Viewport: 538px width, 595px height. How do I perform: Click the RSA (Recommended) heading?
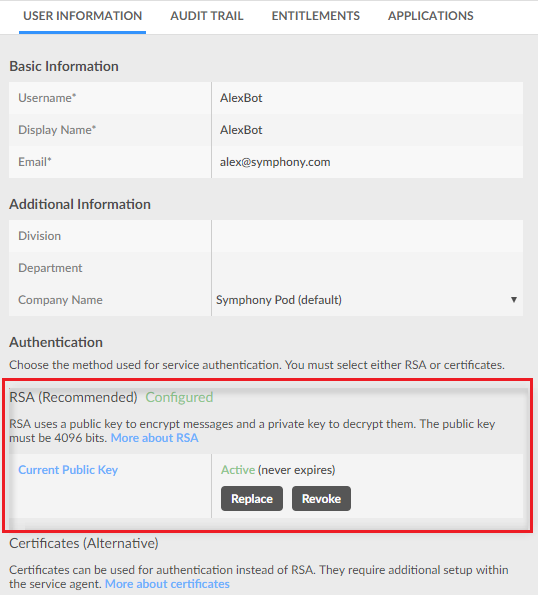(73, 397)
